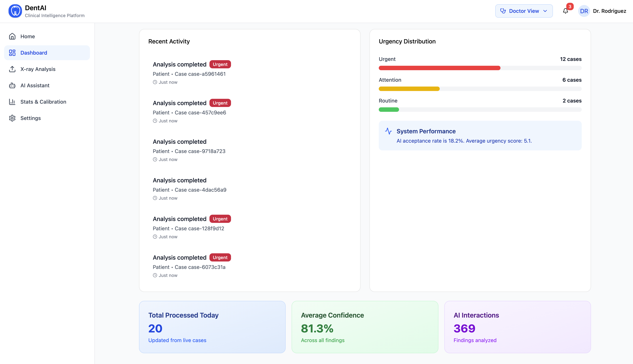Screen dimensions: 633x364
Task: Click the Urgent badge on case-6073c31a
Action: coord(220,258)
